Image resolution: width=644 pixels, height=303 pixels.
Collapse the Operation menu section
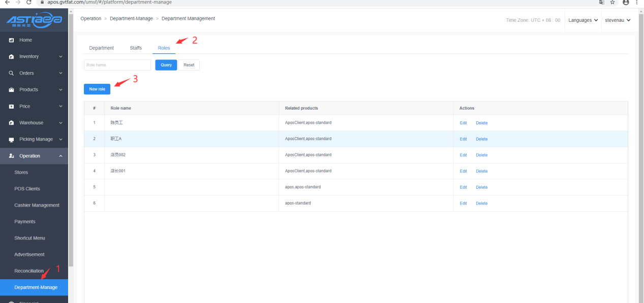[60, 156]
